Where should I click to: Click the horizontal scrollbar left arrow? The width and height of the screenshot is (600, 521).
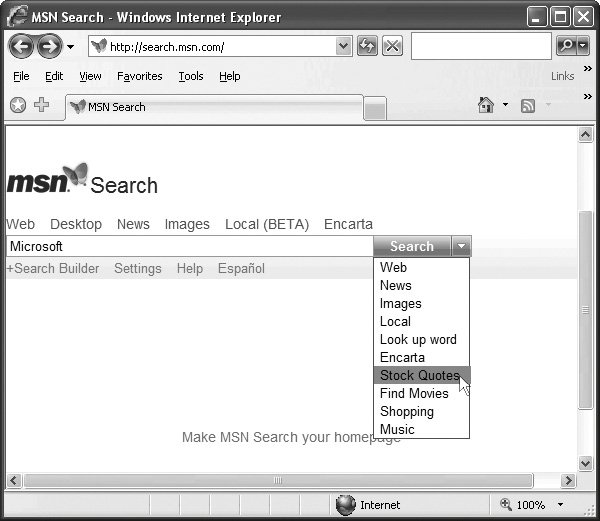[14, 480]
